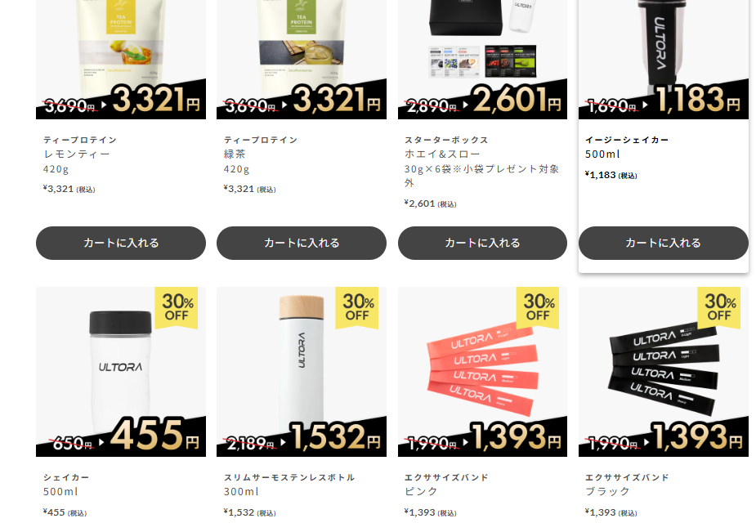Click the シェイカー 500ml product title
756x532 pixels.
[66, 485]
